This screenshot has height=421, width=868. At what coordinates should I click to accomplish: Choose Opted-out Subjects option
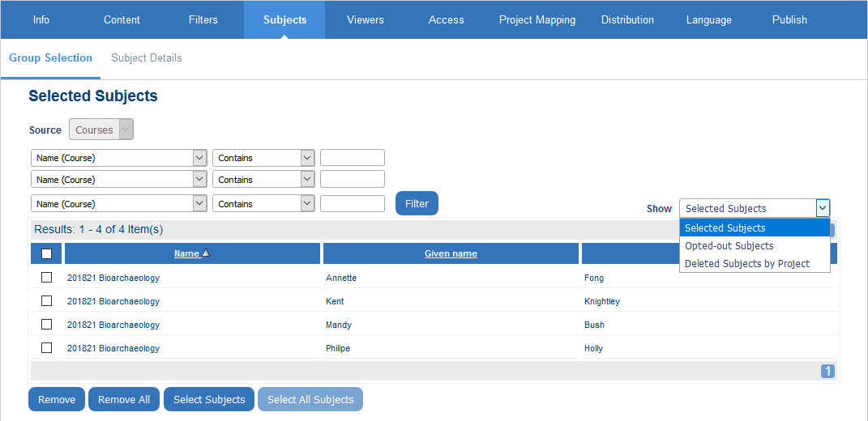tap(755, 245)
